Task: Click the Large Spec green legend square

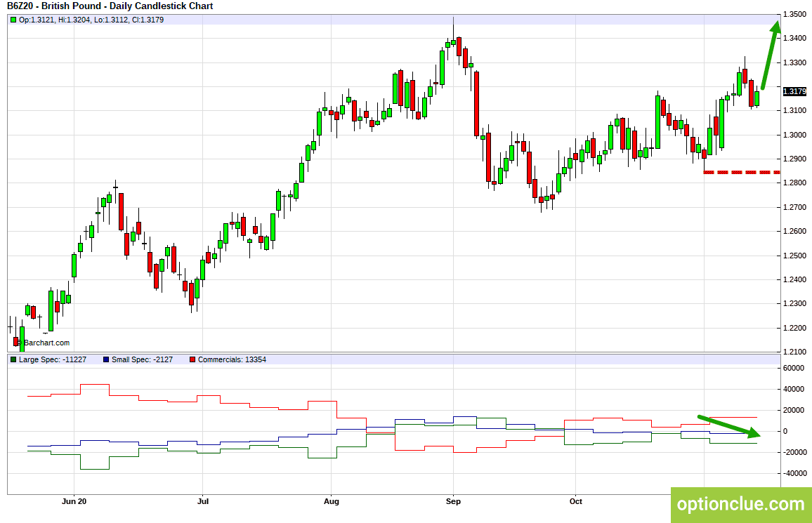Action: coord(13,359)
